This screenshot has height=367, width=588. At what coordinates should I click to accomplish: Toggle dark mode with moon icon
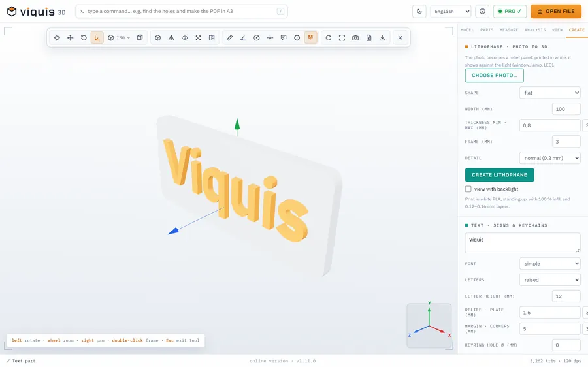tap(419, 11)
